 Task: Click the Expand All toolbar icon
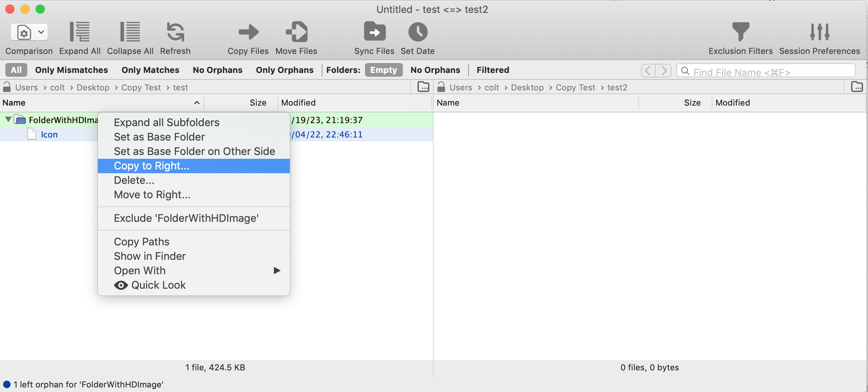pos(80,32)
